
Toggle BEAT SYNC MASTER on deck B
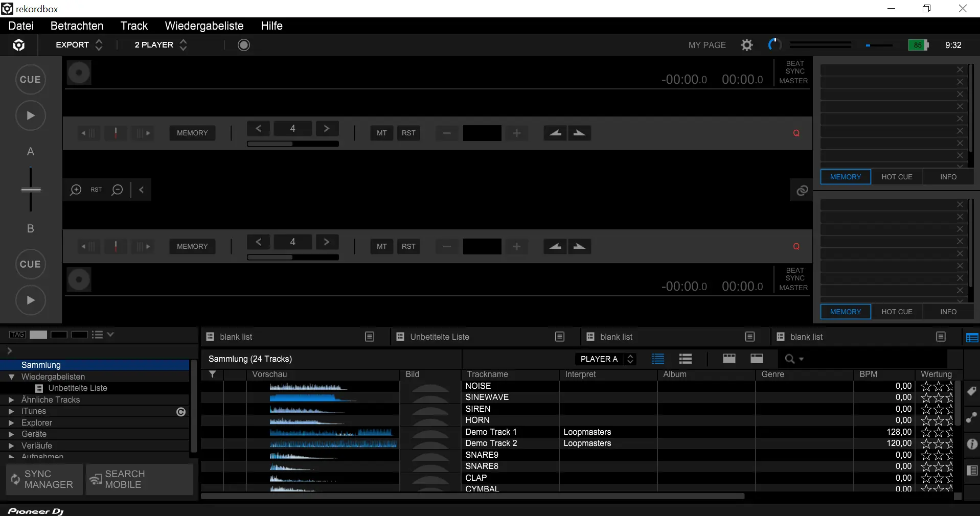pos(793,279)
